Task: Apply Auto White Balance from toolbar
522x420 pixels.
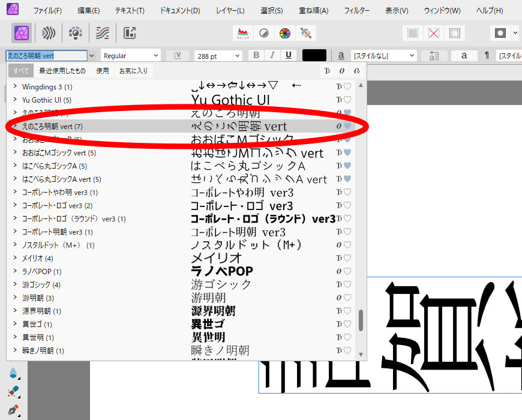Action: 306,33
